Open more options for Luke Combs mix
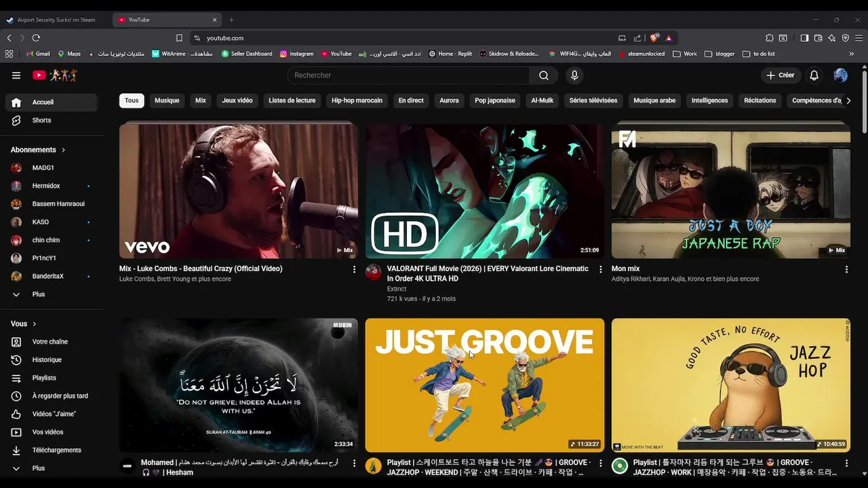Screen dimensions: 868x488 click(x=354, y=269)
